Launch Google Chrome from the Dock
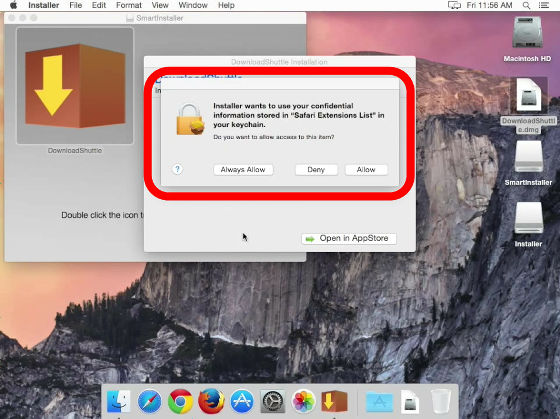560x419 pixels. coord(180,401)
